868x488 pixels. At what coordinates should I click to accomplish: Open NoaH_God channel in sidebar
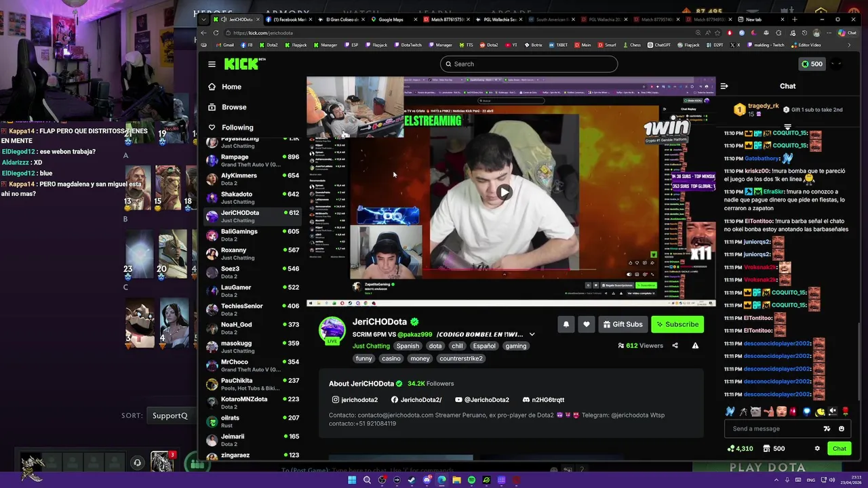point(252,328)
